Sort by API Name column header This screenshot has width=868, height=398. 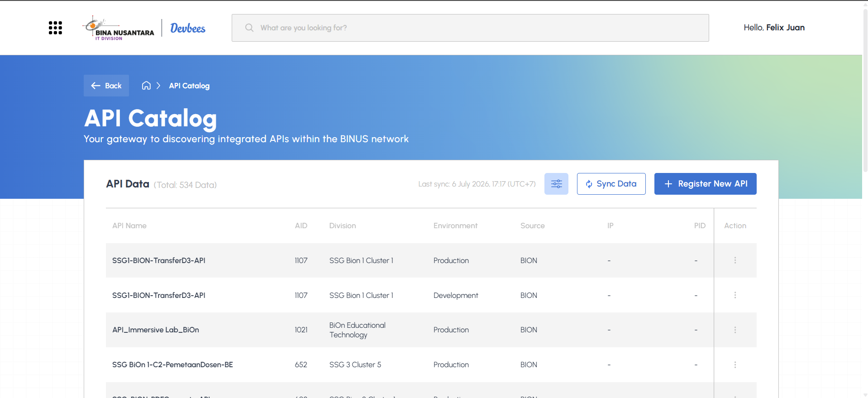pos(129,225)
